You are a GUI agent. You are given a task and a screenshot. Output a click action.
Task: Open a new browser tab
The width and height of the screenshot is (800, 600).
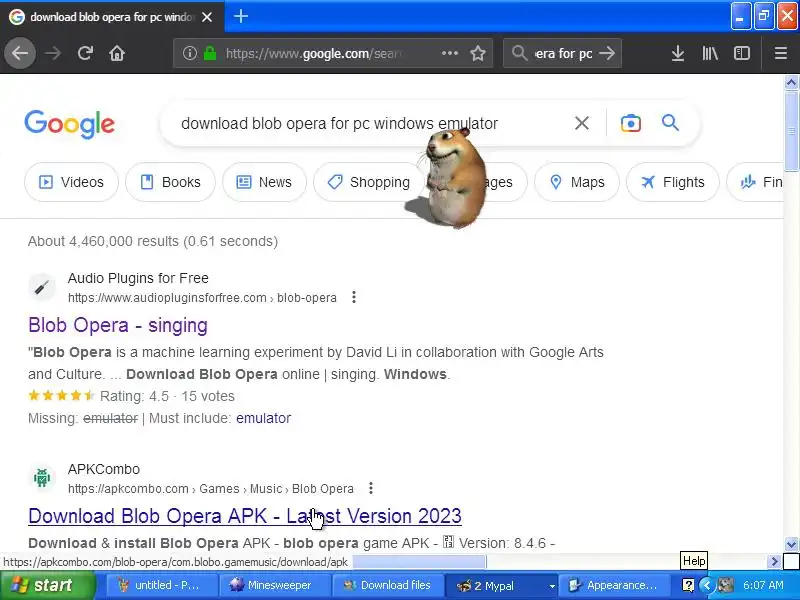(241, 16)
